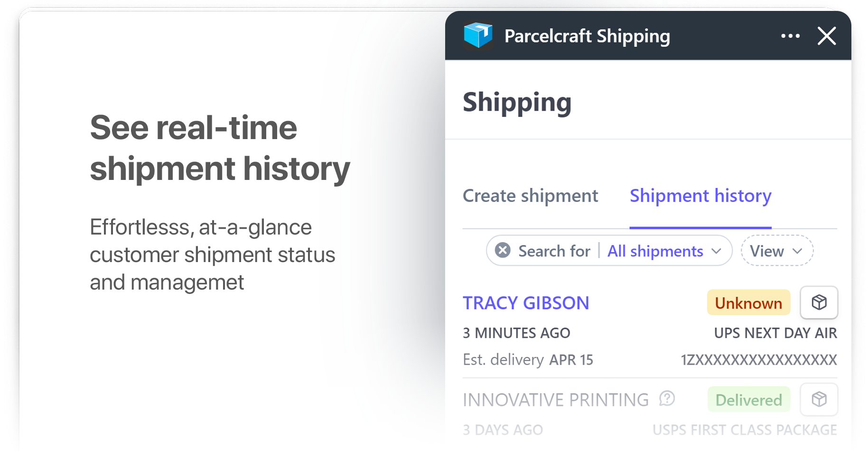Click the Shipment history tab underline indicator

(x=700, y=227)
